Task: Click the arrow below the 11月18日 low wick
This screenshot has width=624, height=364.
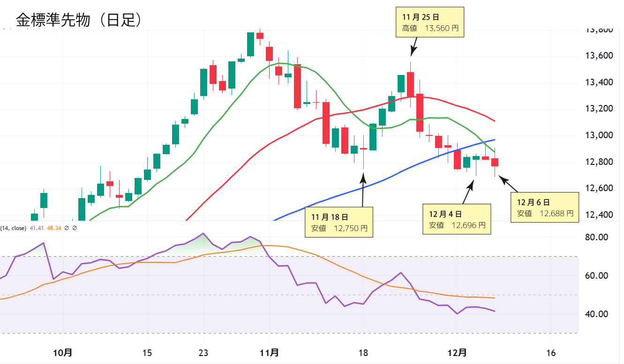Action: (x=363, y=190)
